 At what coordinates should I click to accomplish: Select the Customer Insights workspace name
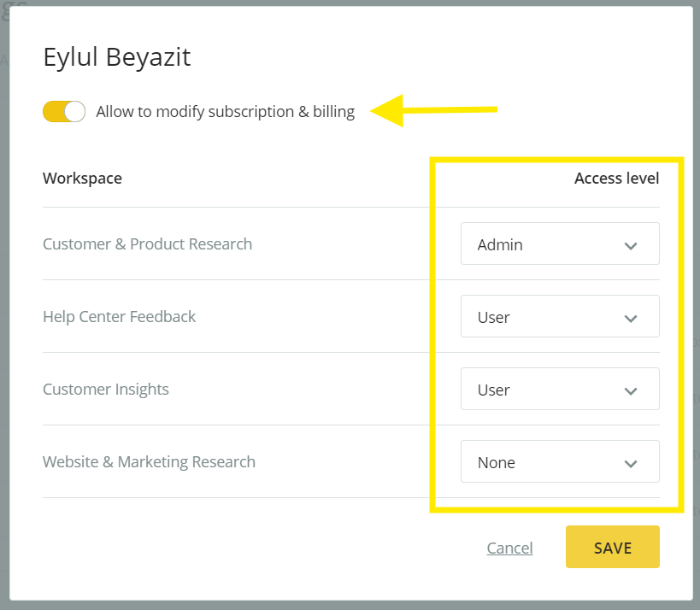106,390
